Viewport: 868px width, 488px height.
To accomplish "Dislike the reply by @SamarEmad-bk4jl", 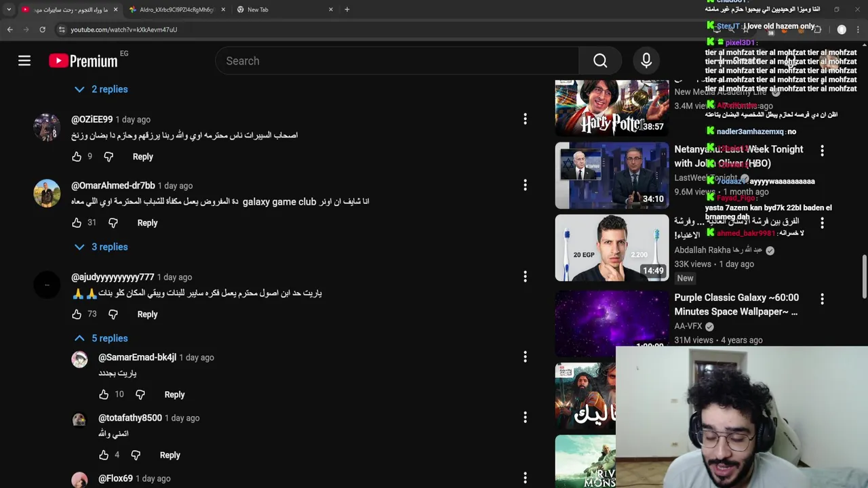I will tap(140, 394).
